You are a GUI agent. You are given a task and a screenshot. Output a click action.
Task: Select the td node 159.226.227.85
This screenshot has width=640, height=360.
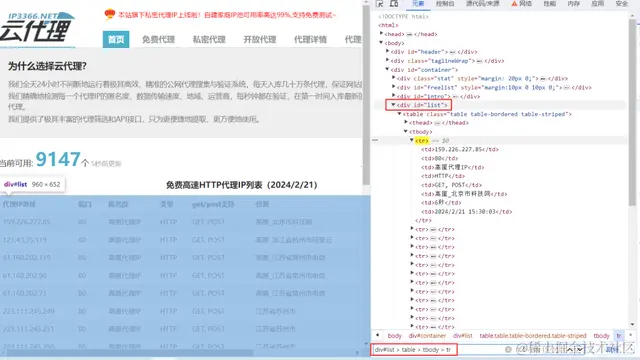[460, 149]
